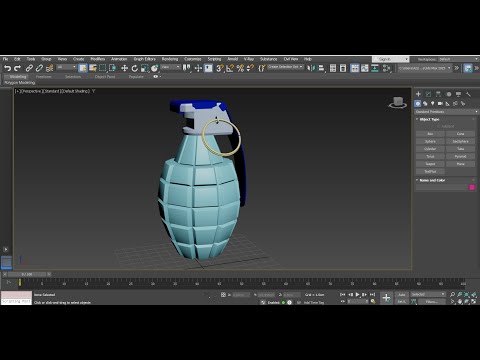Collapse the Object Type rollout
Viewport: 480px width, 360px height.
tap(429, 119)
